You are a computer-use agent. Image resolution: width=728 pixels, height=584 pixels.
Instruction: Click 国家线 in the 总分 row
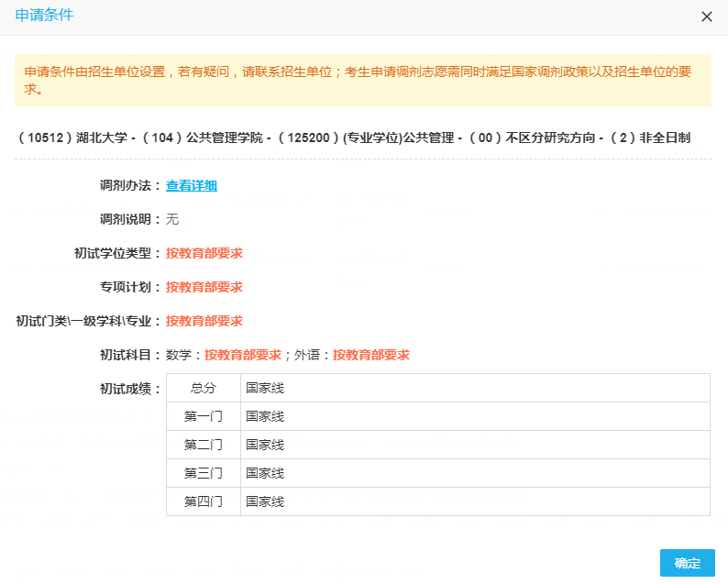click(265, 388)
